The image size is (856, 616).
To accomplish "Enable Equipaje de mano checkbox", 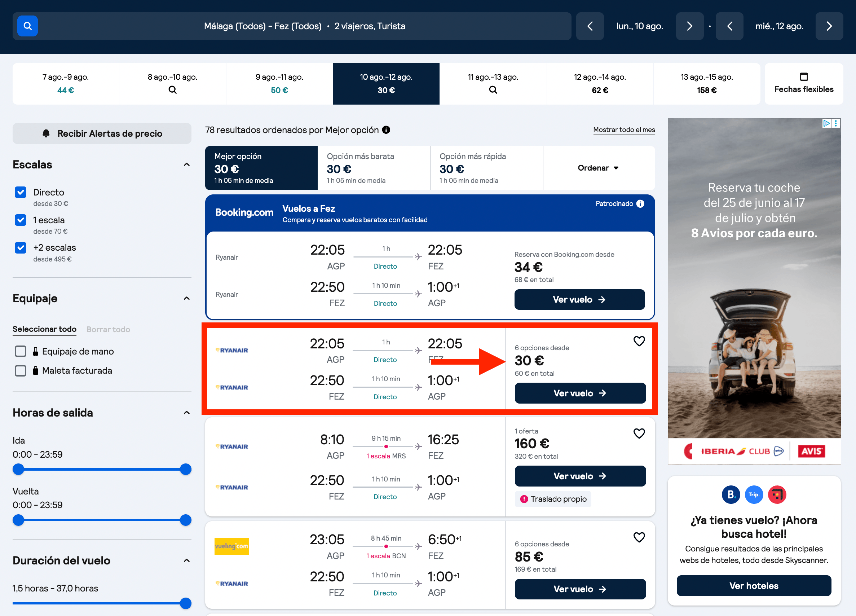I will click(21, 351).
